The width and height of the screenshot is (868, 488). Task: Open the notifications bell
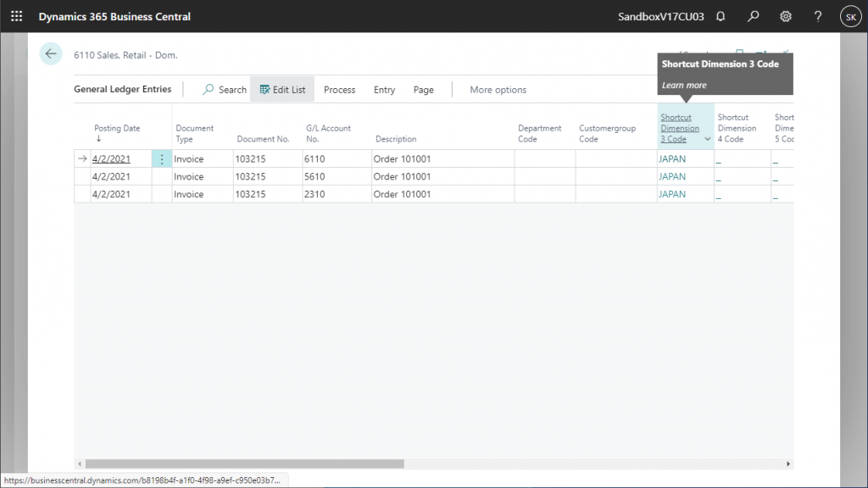[721, 17]
